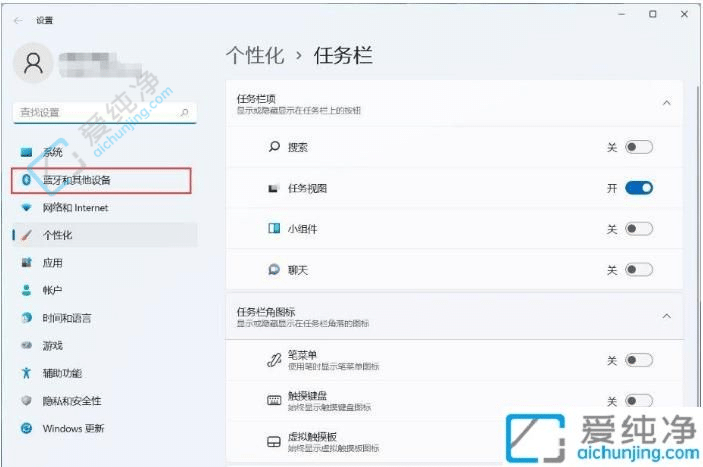Click the 笔菜单 row label
The width and height of the screenshot is (703, 467).
point(302,355)
